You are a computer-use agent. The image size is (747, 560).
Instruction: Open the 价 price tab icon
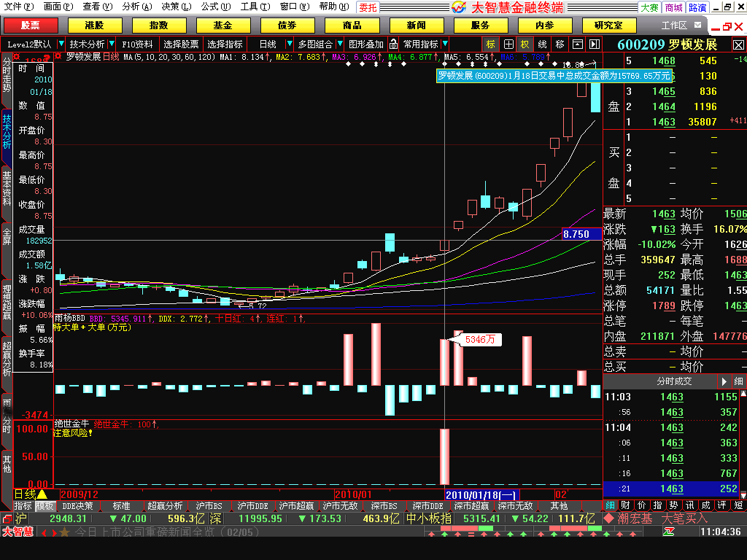click(642, 505)
